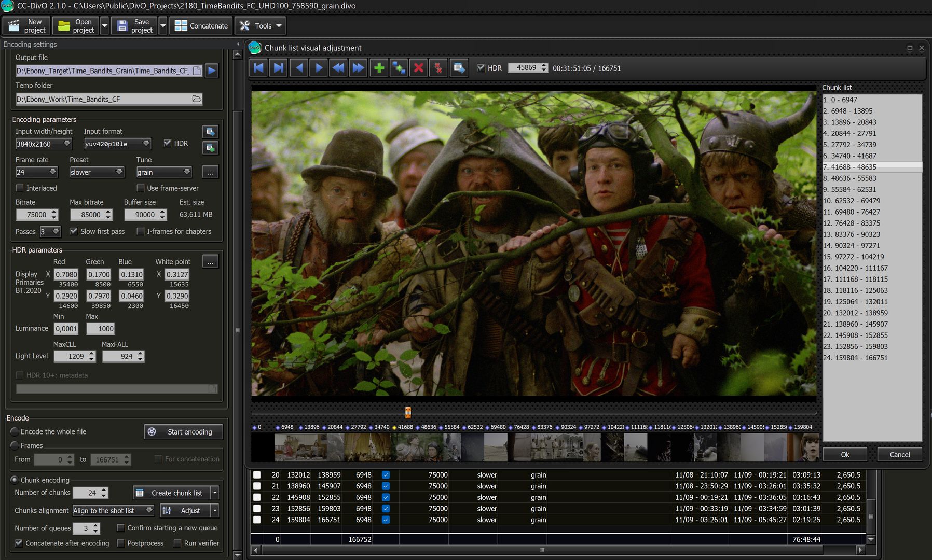Delete chunk point with single red X

(419, 68)
